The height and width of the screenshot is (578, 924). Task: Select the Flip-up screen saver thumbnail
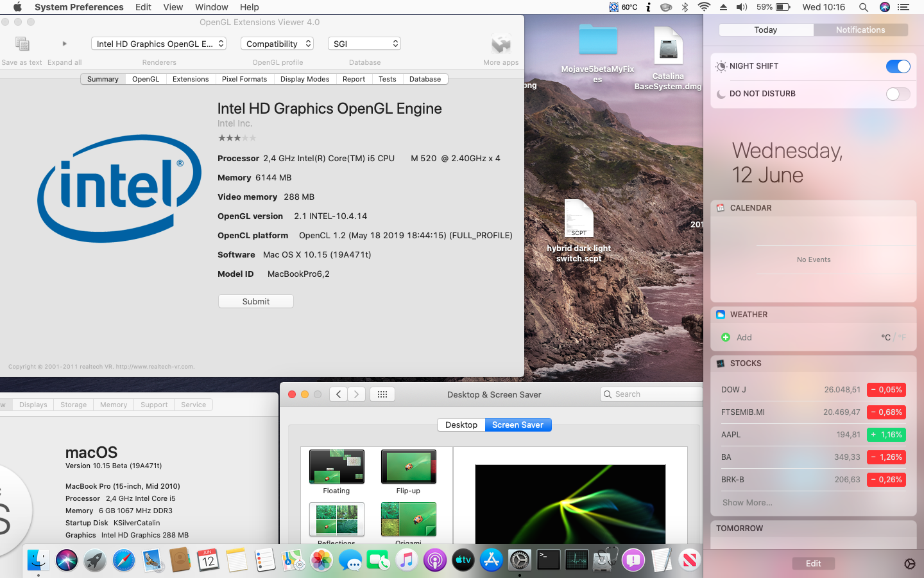pyautogui.click(x=409, y=467)
